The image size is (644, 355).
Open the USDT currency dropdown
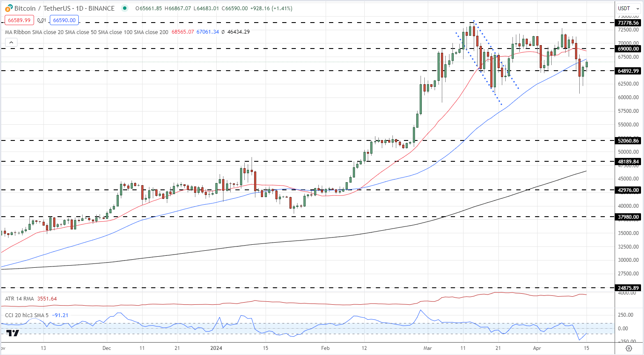tap(629, 8)
